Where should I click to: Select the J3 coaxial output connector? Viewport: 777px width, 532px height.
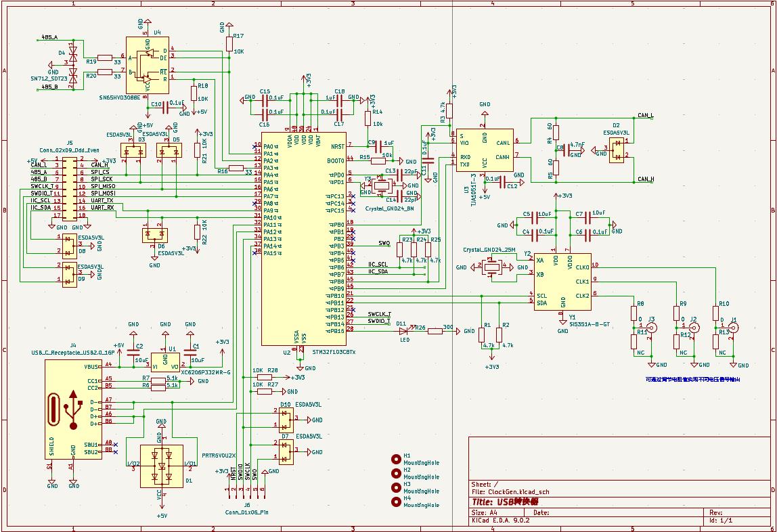pos(652,329)
